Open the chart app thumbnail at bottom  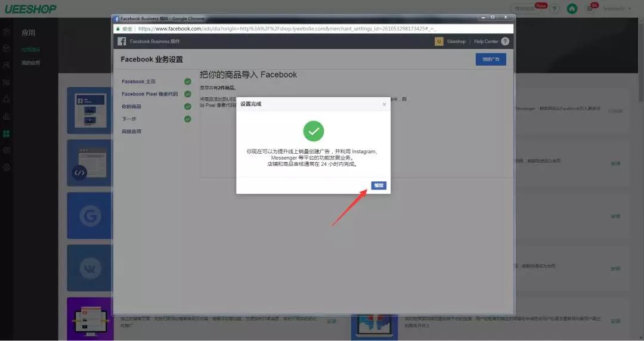tap(374, 327)
